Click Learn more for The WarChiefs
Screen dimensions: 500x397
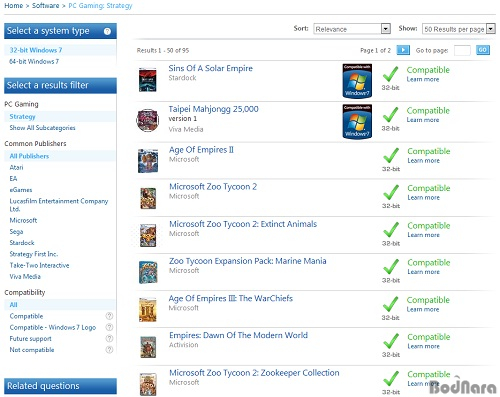point(423,309)
